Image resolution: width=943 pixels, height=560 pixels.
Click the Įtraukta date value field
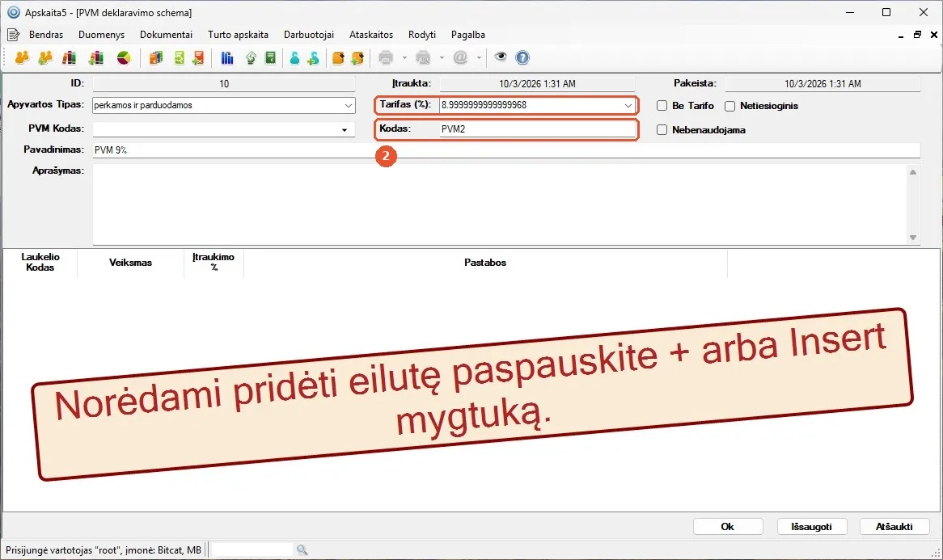click(537, 84)
